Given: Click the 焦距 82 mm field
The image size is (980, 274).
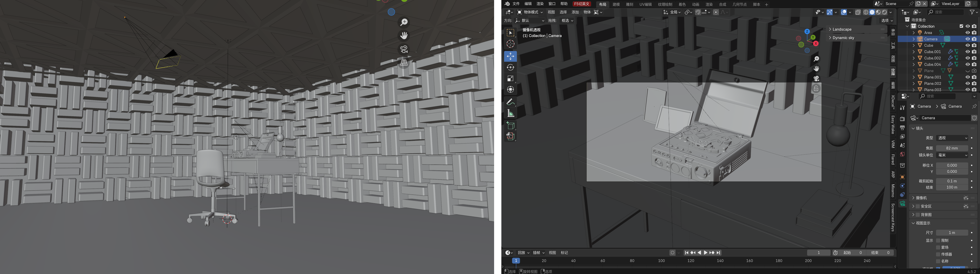Looking at the screenshot, I should tap(952, 148).
